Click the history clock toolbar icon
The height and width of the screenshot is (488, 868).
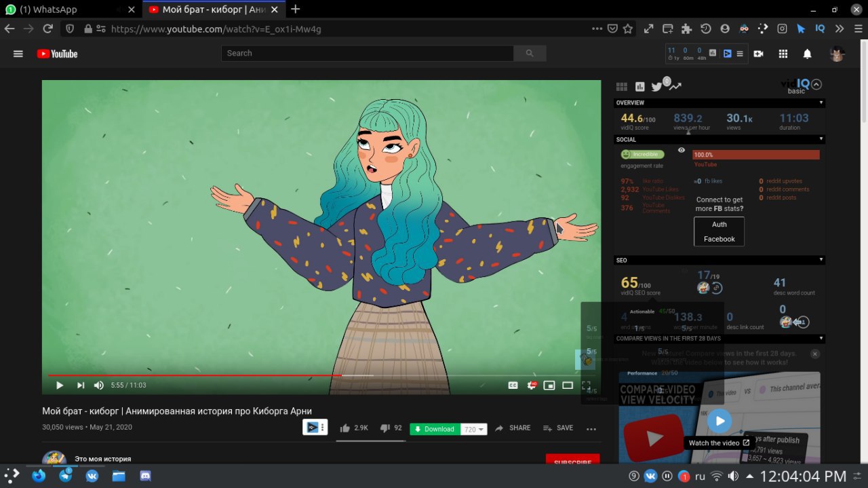[x=706, y=29]
